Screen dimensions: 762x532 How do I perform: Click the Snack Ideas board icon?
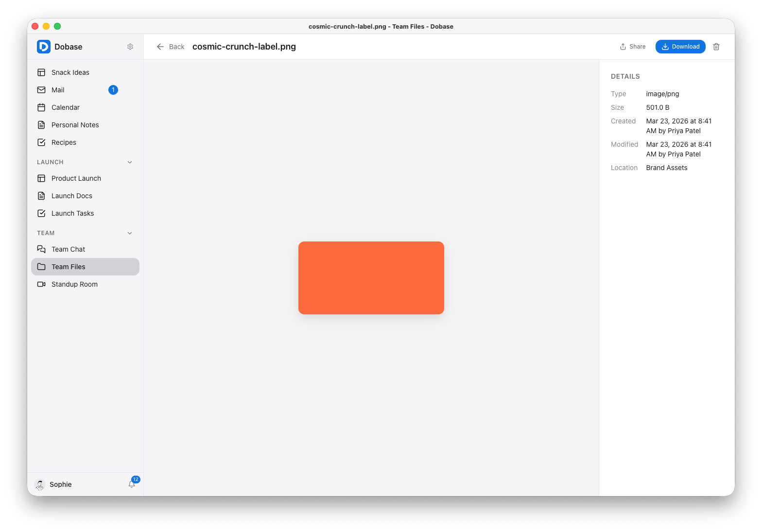click(x=41, y=72)
